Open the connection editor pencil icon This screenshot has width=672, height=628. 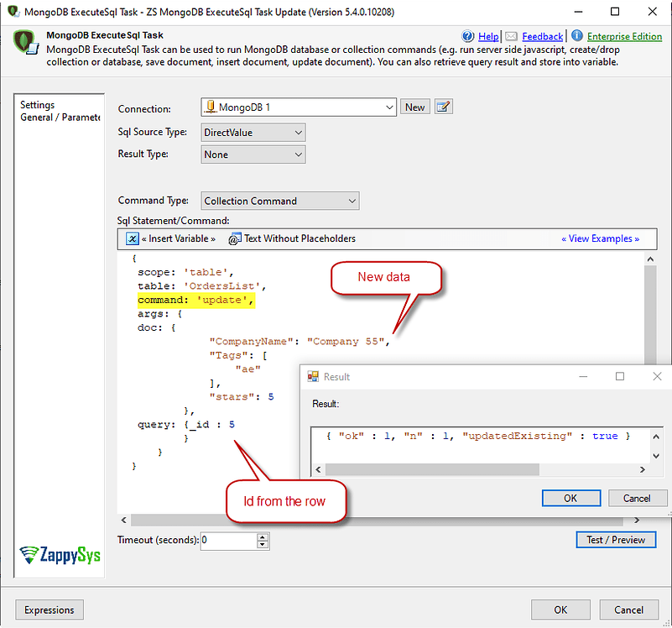443,107
